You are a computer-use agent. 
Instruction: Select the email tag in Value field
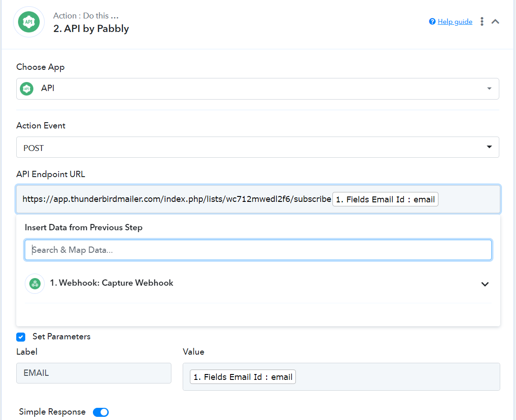tap(243, 377)
